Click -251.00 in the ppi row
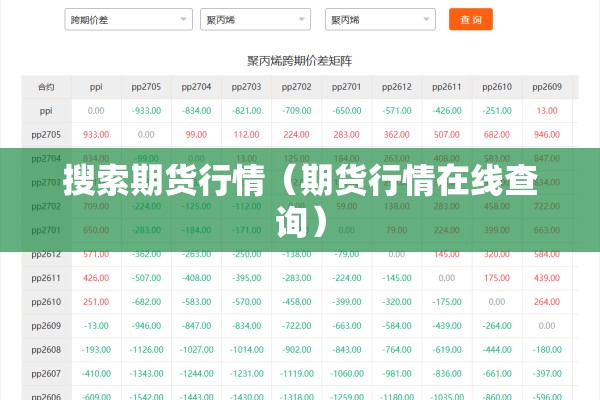This screenshot has width=600, height=400. [x=497, y=111]
